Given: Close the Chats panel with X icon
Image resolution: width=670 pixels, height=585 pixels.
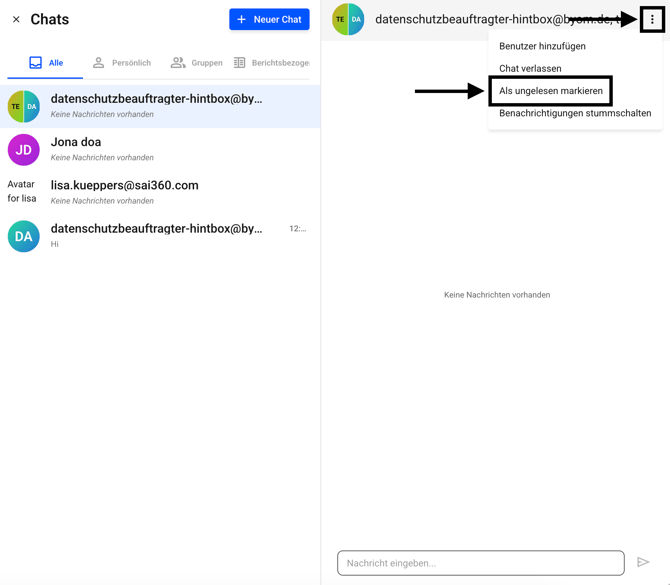Looking at the screenshot, I should 16,19.
